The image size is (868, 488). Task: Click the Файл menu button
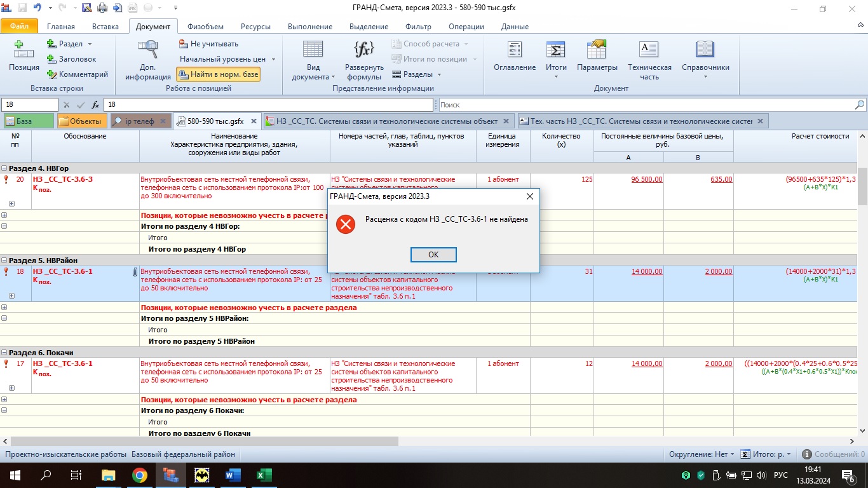point(19,27)
